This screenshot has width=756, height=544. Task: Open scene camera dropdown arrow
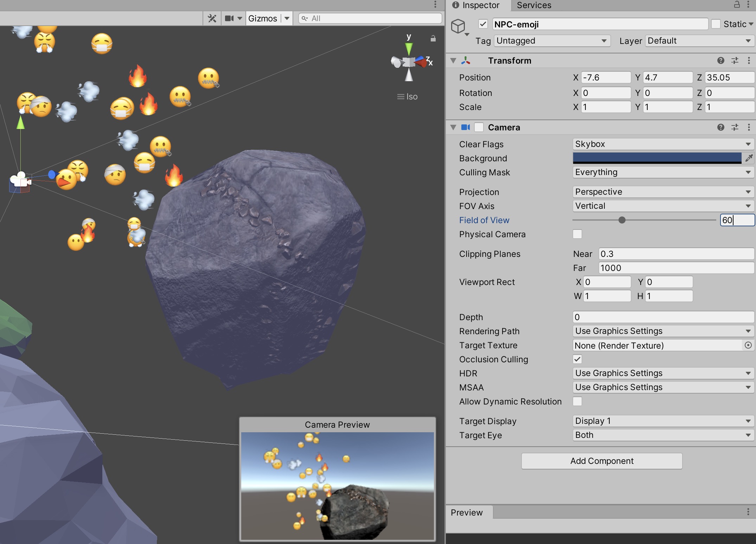point(240,18)
